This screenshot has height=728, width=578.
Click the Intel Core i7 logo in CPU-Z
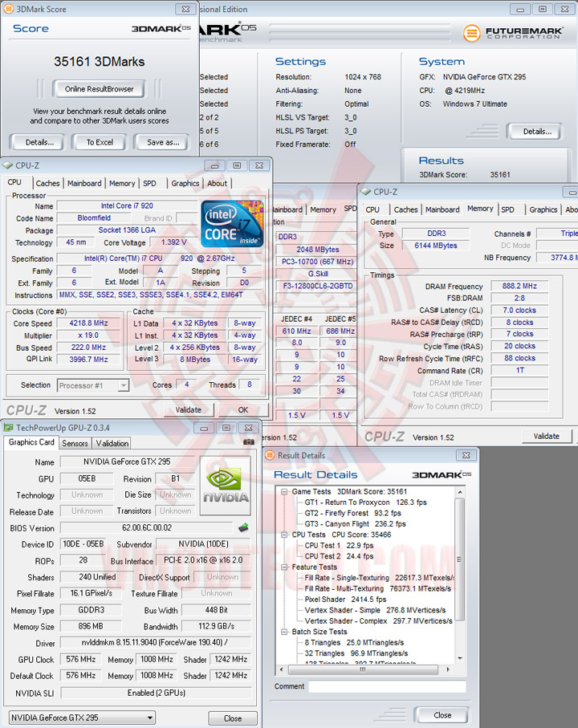click(233, 223)
